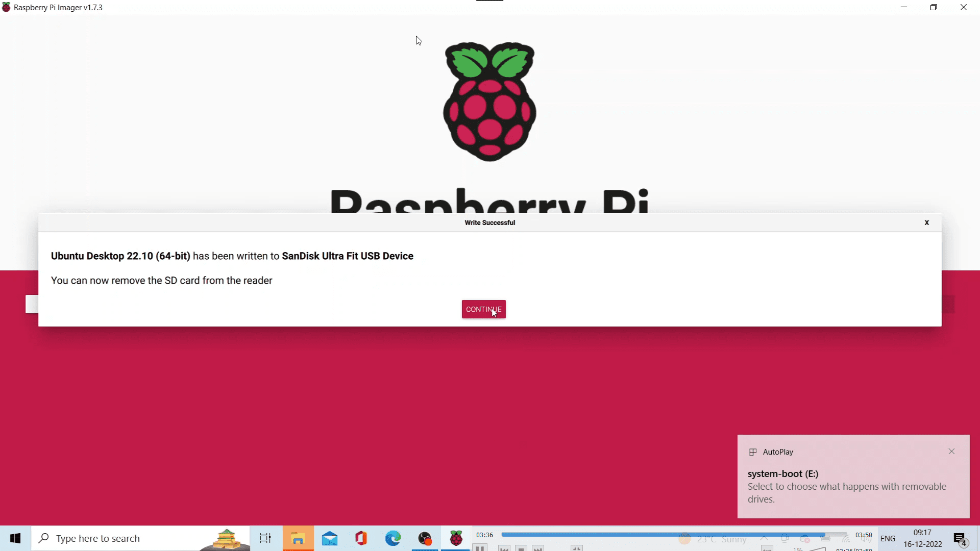Close the Raspberry Pi Imager window
This screenshot has height=551, width=980.
[x=964, y=7]
